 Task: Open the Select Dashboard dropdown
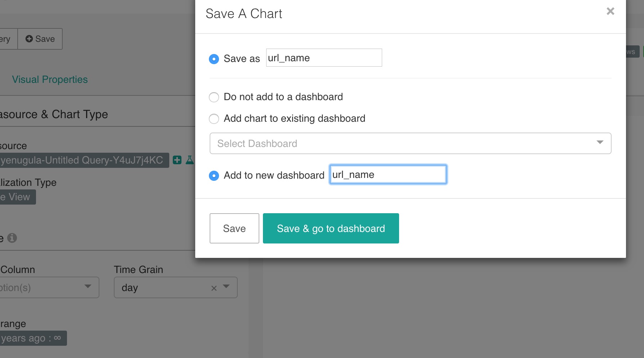point(410,143)
